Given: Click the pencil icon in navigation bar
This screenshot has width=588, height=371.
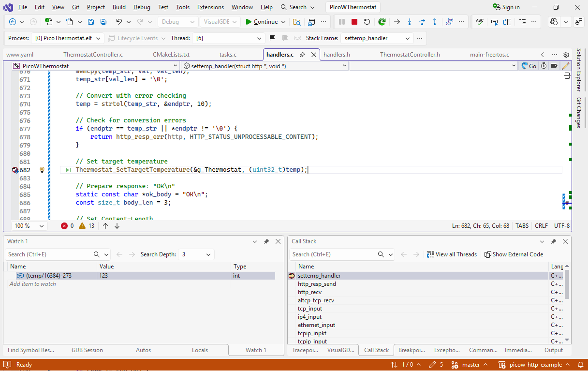Looking at the screenshot, I should [565, 66].
